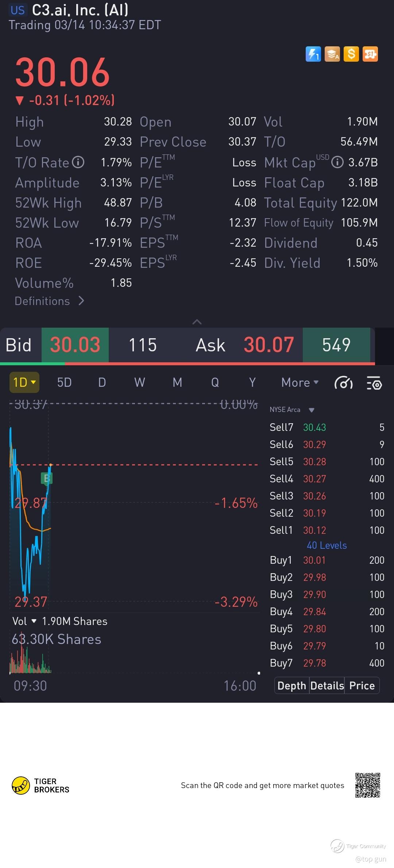The width and height of the screenshot is (394, 868).
Task: Tap the stacked layers 'A' icon
Action: pyautogui.click(x=332, y=54)
